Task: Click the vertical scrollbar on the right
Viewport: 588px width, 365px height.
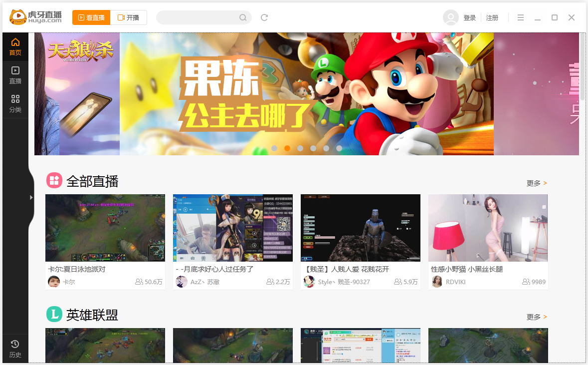Action: tap(583, 66)
